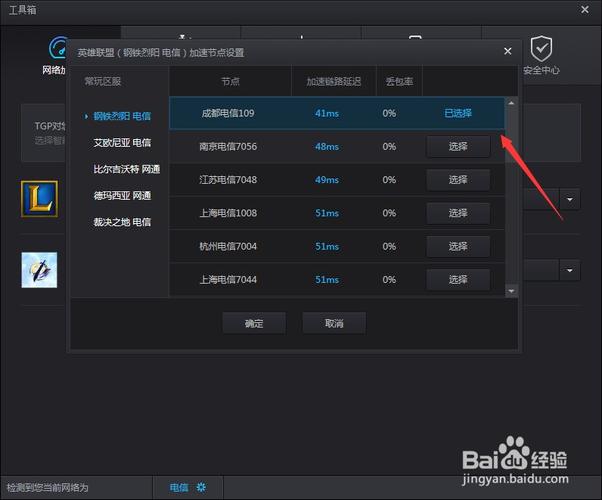602x500 pixels.
Task: Select 裁决之地 电信 server
Action: tap(122, 222)
